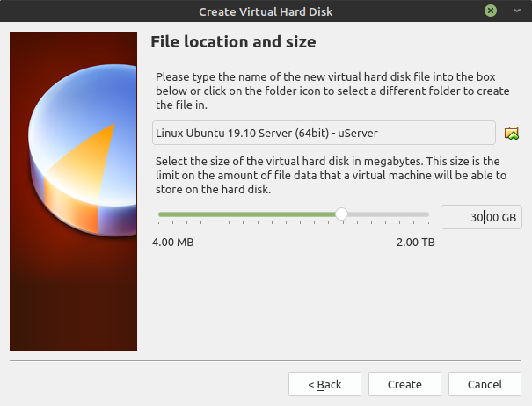
Task: Go back with the < Back button
Action: pyautogui.click(x=324, y=384)
